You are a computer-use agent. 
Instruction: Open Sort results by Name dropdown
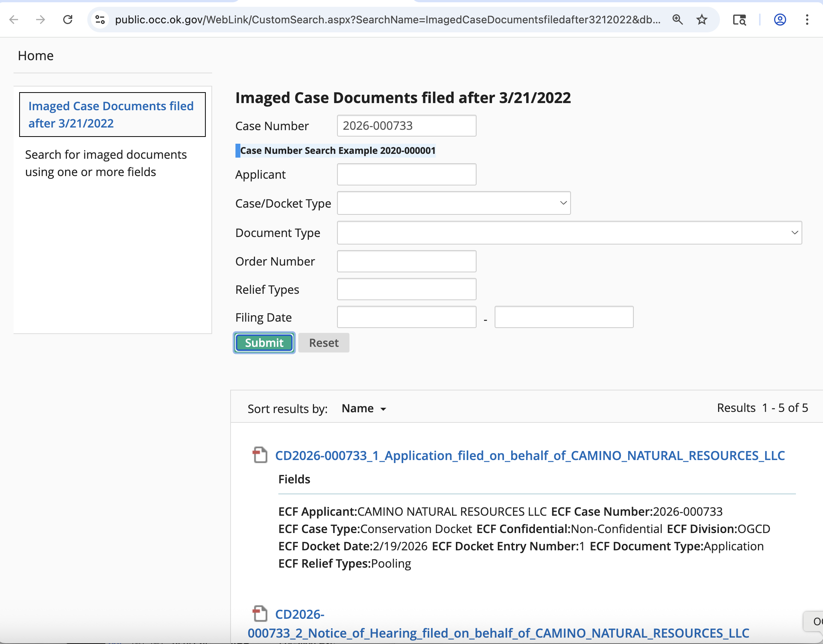364,409
